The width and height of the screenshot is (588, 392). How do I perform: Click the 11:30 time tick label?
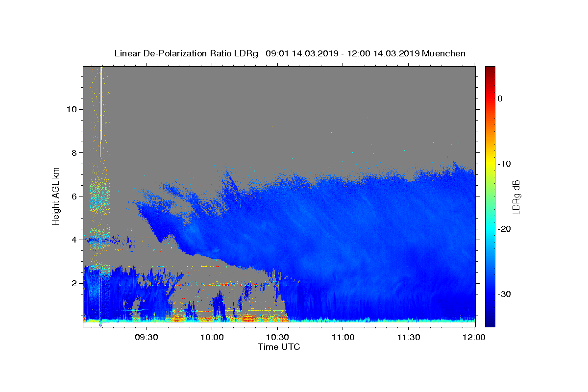[x=409, y=338]
